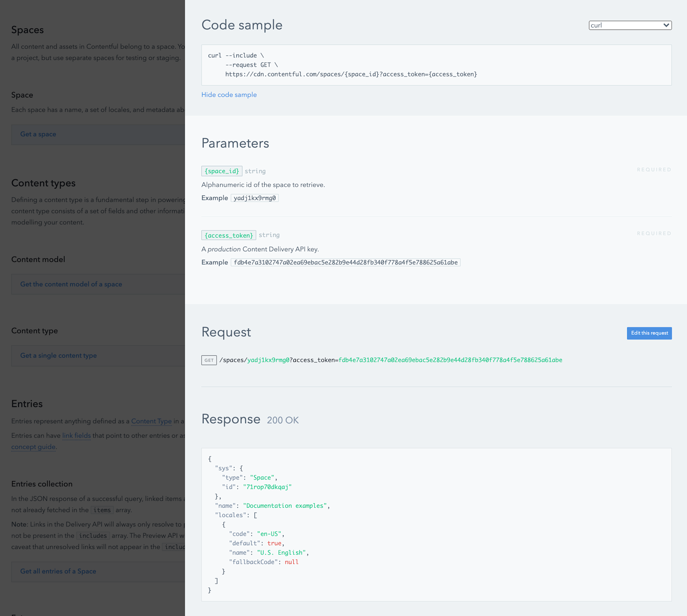This screenshot has height=616, width=687.
Task: Follow the link fields hyperlink
Action: click(x=76, y=435)
